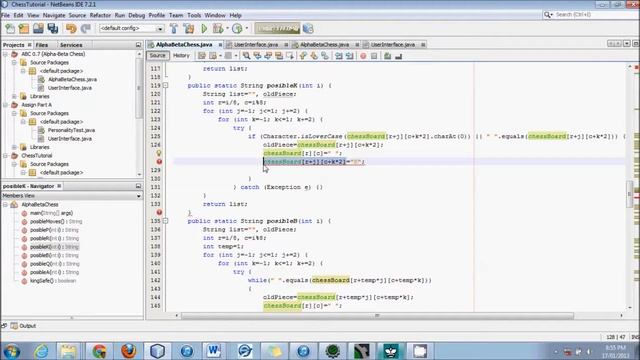Open the Refactor menu
The width and height of the screenshot is (640, 360).
100,15
